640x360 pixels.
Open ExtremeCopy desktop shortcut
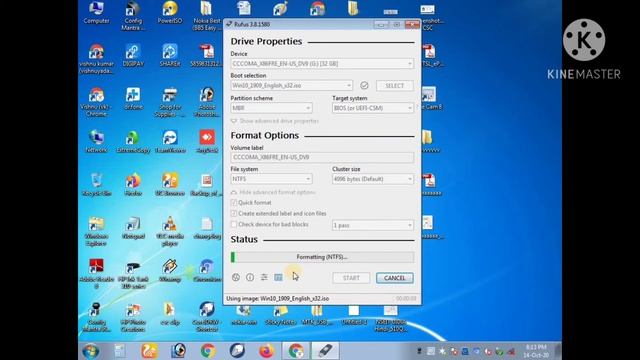(133, 142)
